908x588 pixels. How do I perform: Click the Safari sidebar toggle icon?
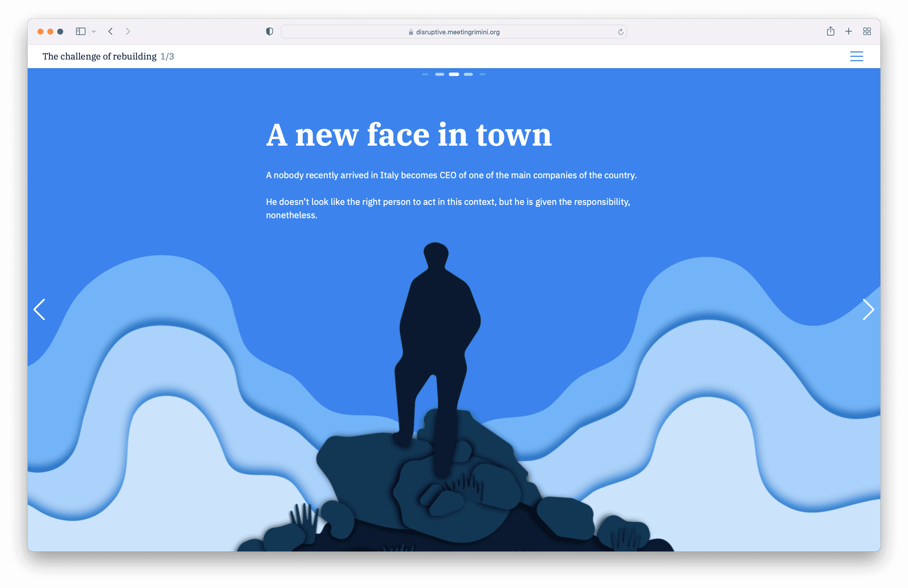[x=80, y=31]
